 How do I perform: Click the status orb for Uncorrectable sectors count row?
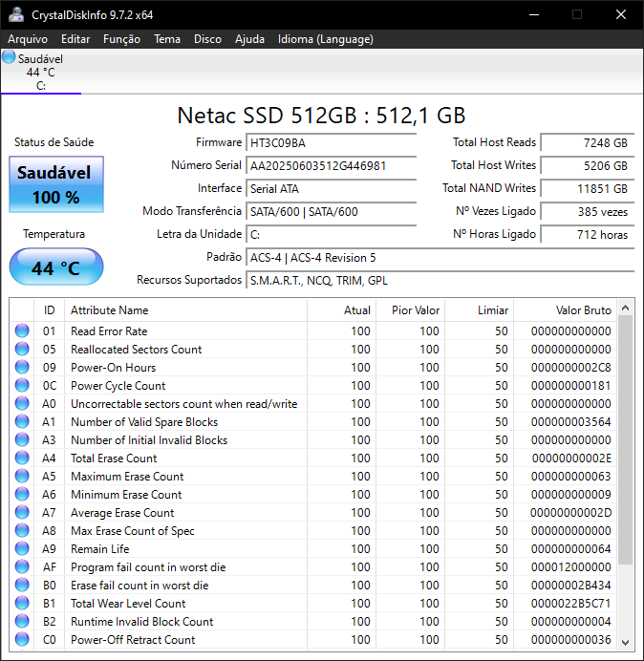coord(22,403)
